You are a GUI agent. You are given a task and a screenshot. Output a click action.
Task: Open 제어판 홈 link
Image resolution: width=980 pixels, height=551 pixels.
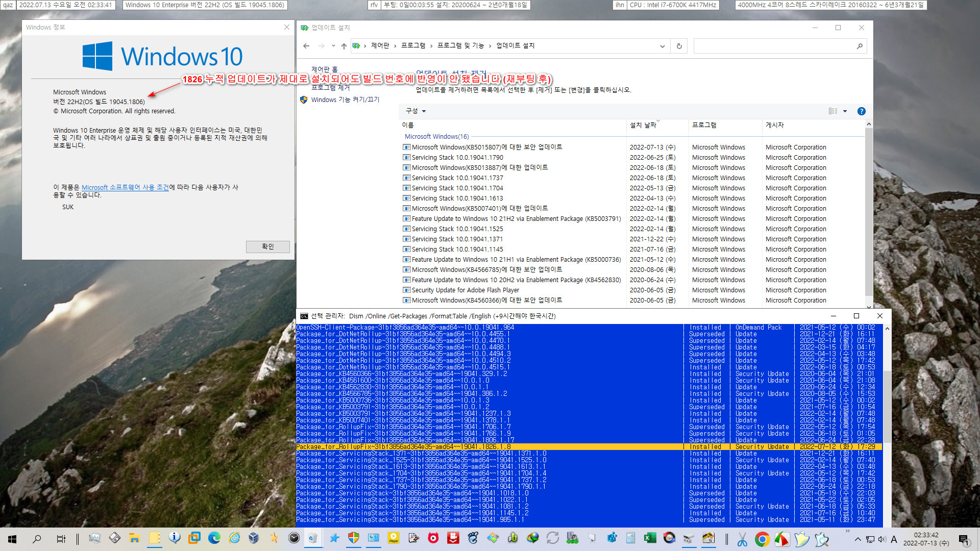[325, 69]
